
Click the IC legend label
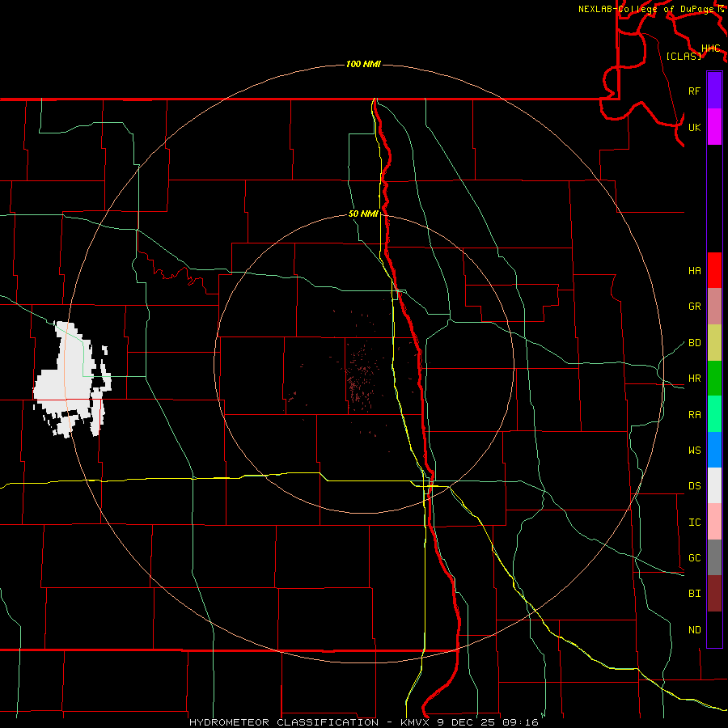[694, 523]
